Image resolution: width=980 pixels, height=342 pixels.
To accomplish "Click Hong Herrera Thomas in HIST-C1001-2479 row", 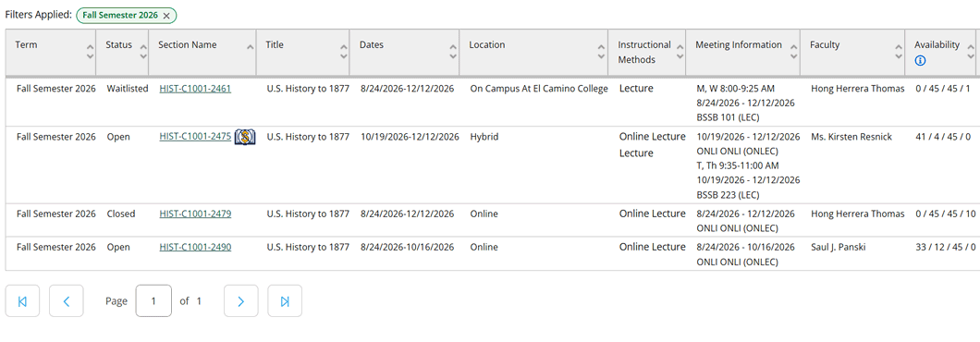I will tap(858, 214).
